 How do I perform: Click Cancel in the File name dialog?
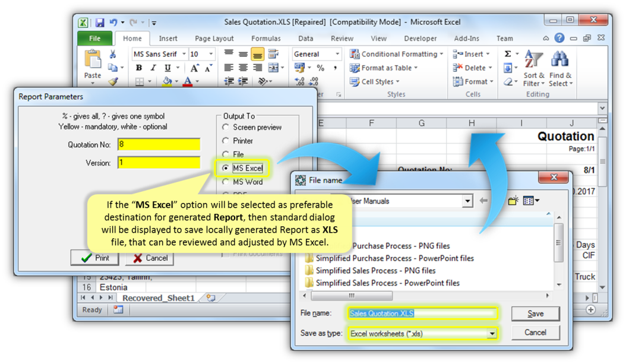[535, 333]
